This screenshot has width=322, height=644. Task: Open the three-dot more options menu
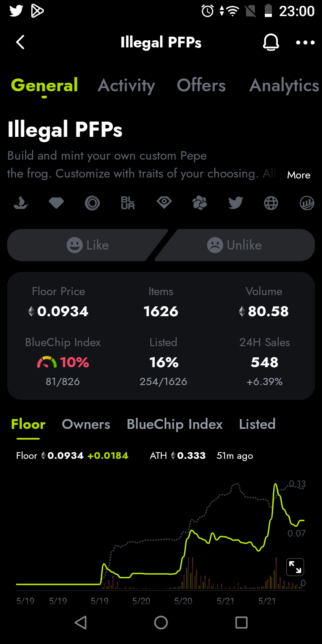click(x=305, y=42)
